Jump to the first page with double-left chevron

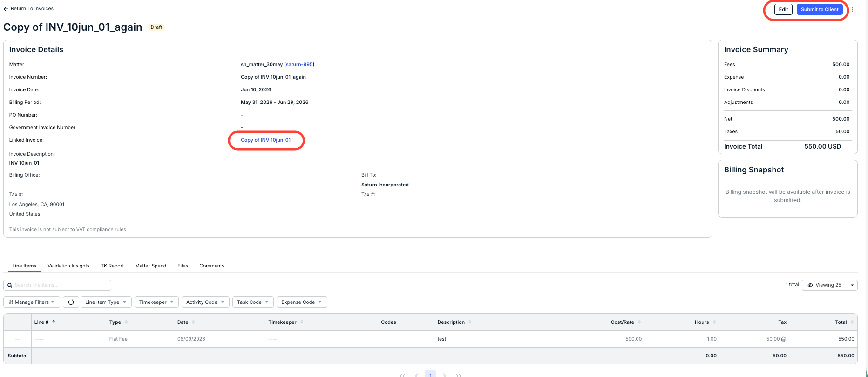pos(402,375)
